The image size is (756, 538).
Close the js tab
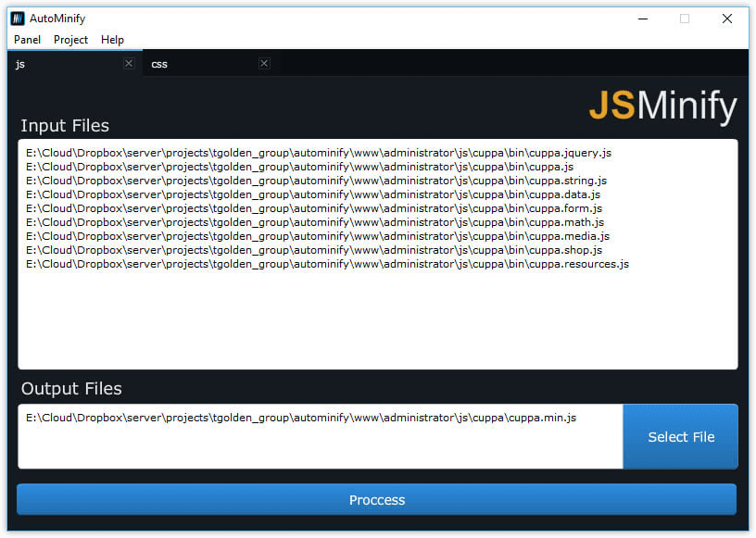[129, 63]
